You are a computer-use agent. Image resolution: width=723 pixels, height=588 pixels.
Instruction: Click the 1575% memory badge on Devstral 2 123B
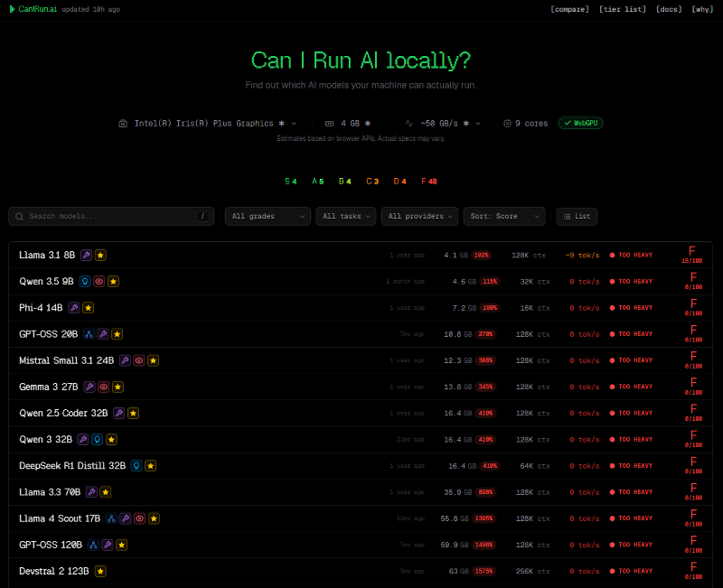(x=484, y=572)
